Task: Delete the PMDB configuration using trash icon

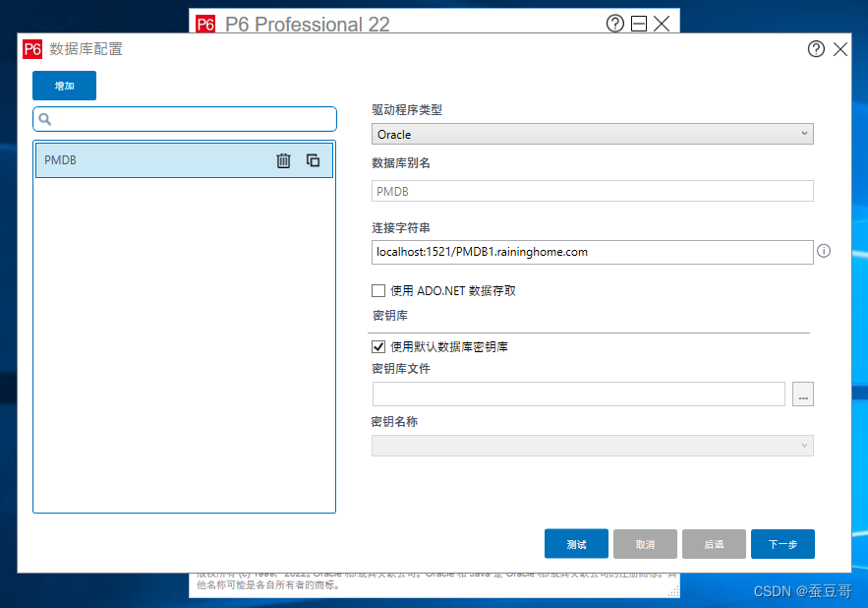Action: 284,159
